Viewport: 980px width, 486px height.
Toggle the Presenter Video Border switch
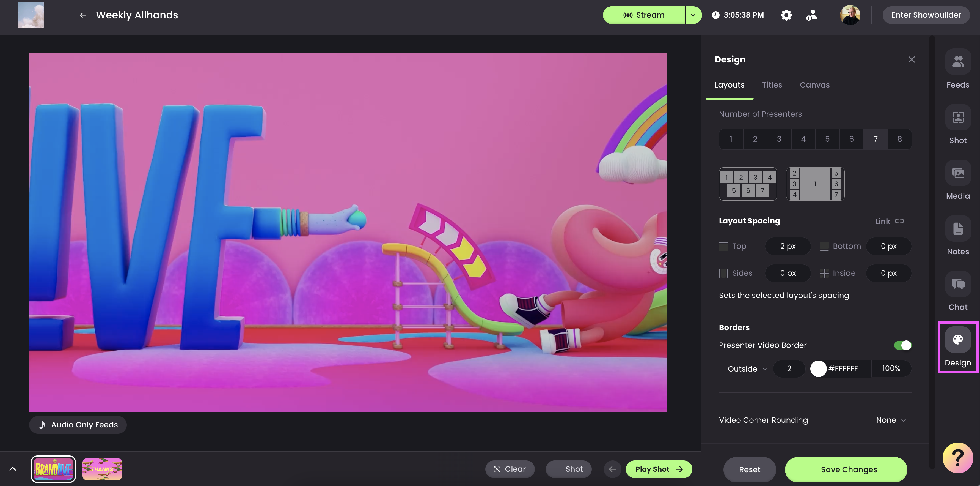pyautogui.click(x=902, y=345)
